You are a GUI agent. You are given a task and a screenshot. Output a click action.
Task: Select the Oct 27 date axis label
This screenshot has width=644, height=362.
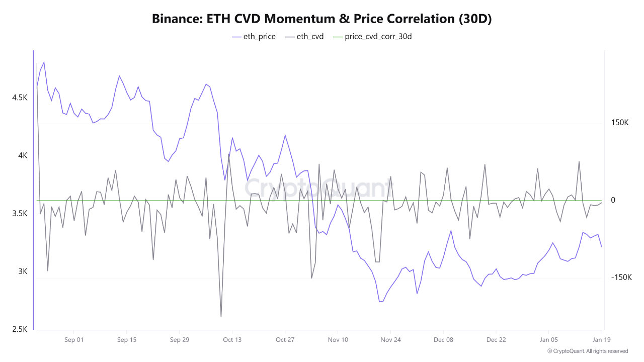point(285,340)
